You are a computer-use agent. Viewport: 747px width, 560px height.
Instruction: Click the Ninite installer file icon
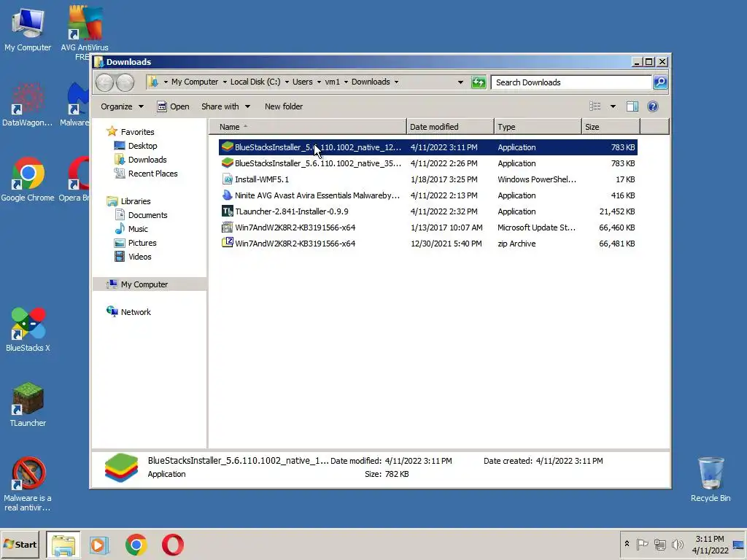click(x=228, y=195)
